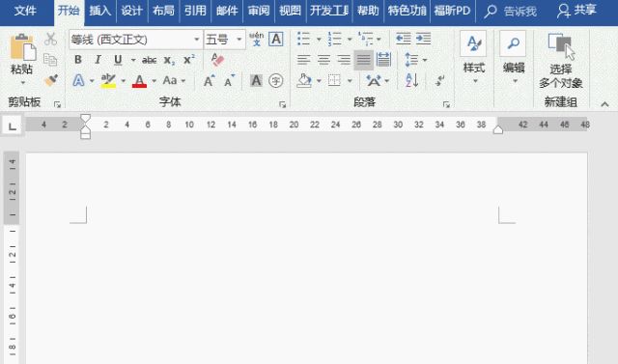Increase indent icon
This screenshot has width=618, height=364.
(423, 39)
